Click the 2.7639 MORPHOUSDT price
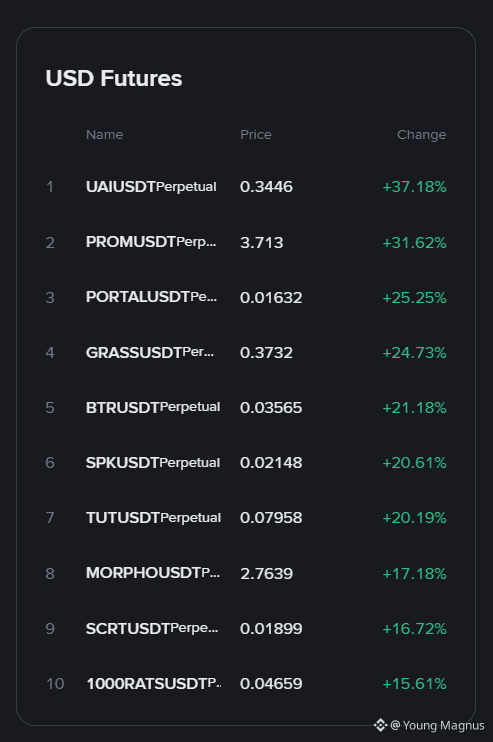 (x=266, y=574)
